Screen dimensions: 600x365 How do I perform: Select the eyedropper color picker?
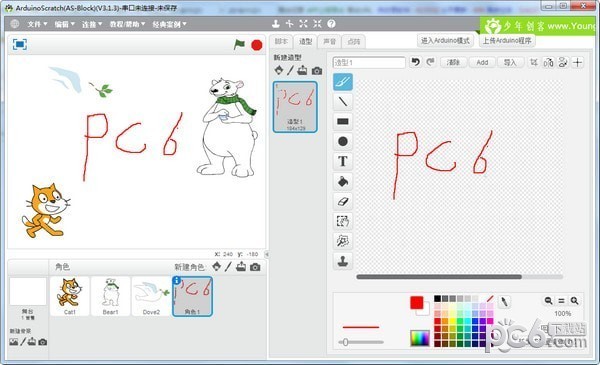click(x=504, y=302)
